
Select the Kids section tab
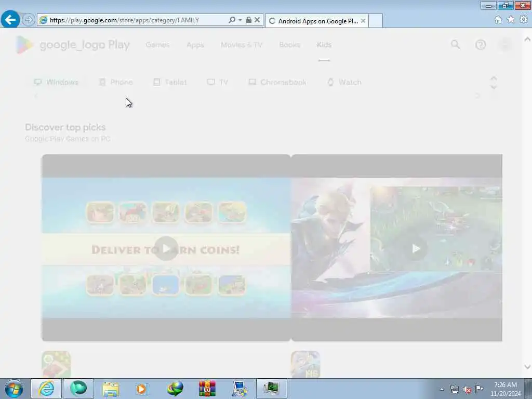324,45
